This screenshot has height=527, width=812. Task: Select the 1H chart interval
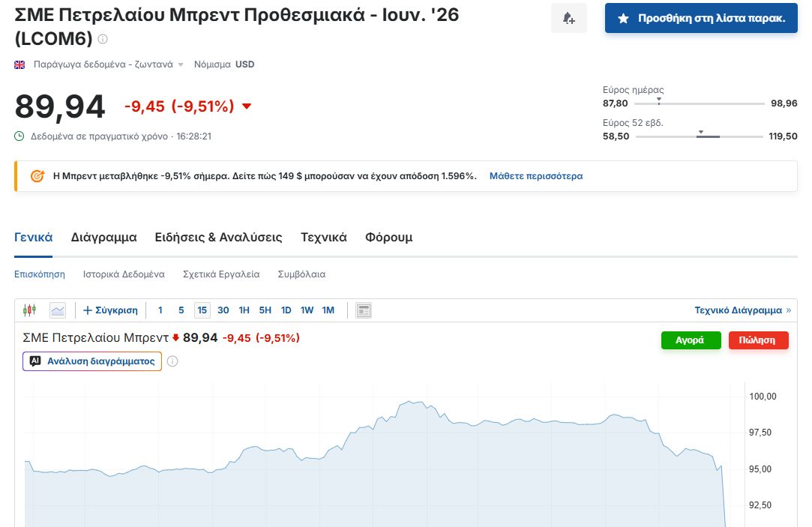pyautogui.click(x=244, y=310)
